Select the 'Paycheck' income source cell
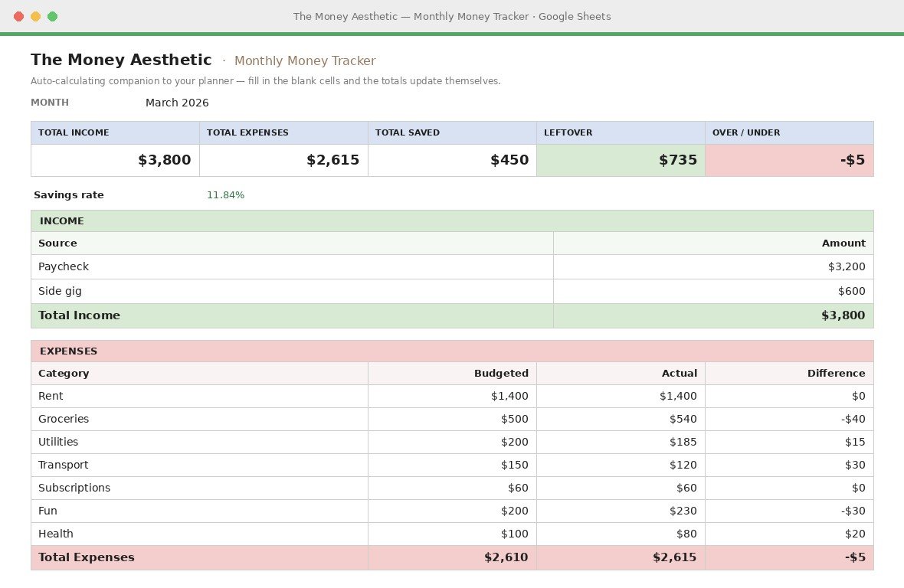This screenshot has width=904, height=588. (x=293, y=266)
